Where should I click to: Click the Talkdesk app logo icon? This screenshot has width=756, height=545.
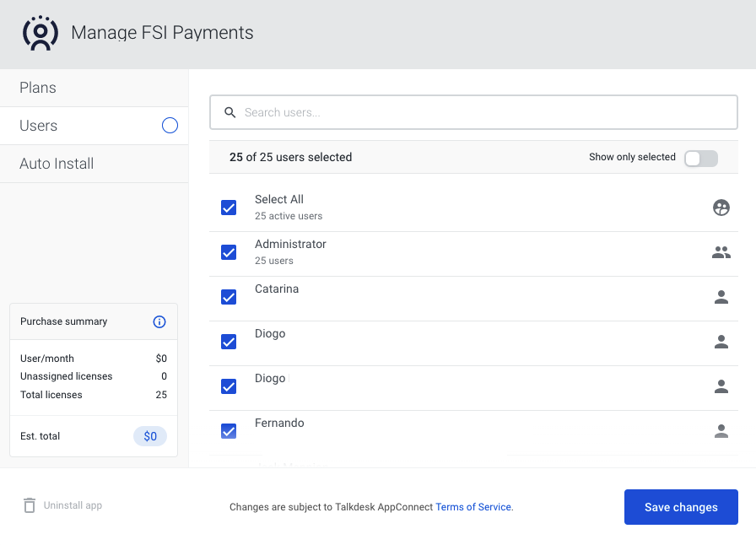coord(40,33)
